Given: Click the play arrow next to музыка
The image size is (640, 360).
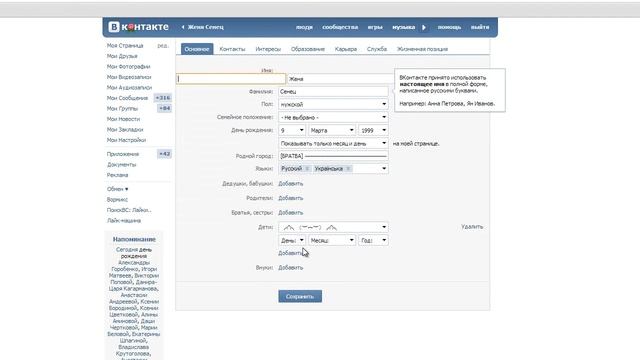Looking at the screenshot, I should tap(424, 27).
